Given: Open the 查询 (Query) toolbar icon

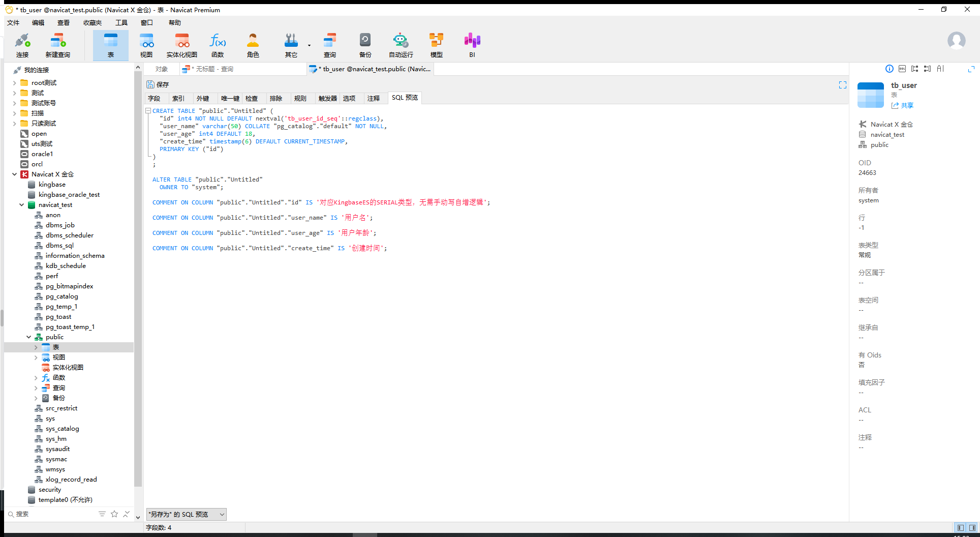Looking at the screenshot, I should (330, 45).
